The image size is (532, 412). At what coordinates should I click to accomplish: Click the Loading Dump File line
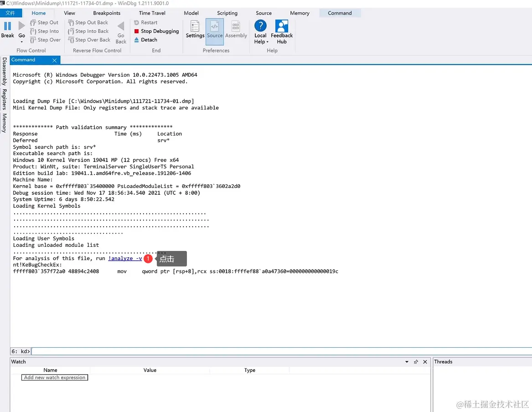tap(103, 101)
